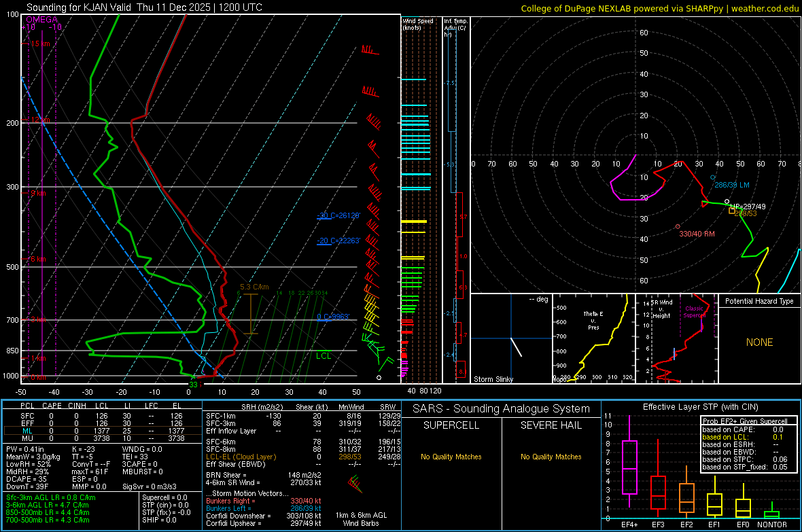
Task: Select the MU parcel row
Action: point(102,438)
